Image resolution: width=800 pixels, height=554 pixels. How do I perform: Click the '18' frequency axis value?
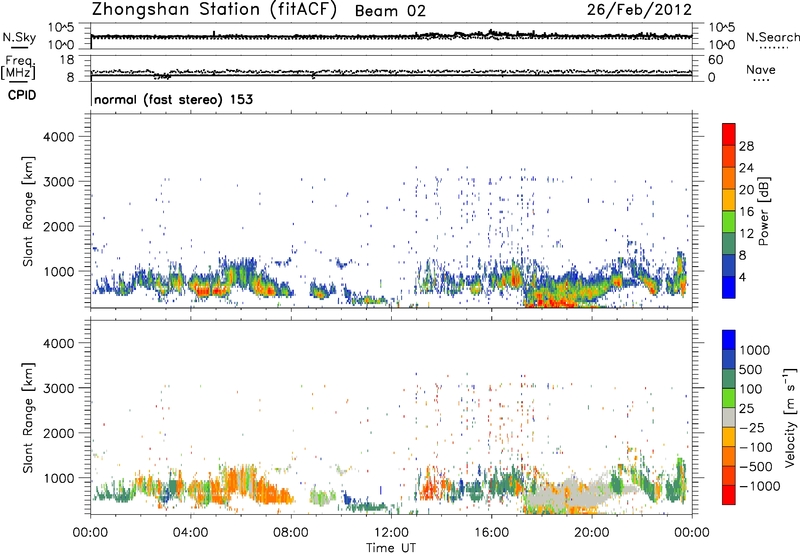[66, 60]
